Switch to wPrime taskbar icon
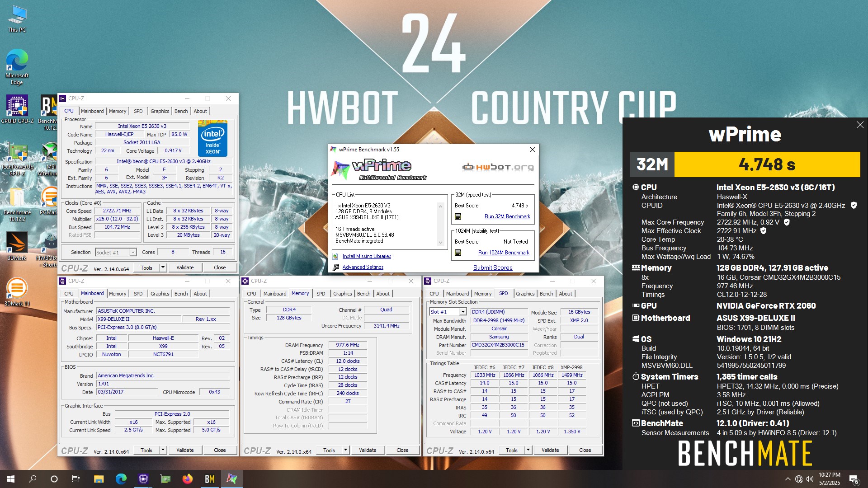This screenshot has width=868, height=488. tap(232, 479)
